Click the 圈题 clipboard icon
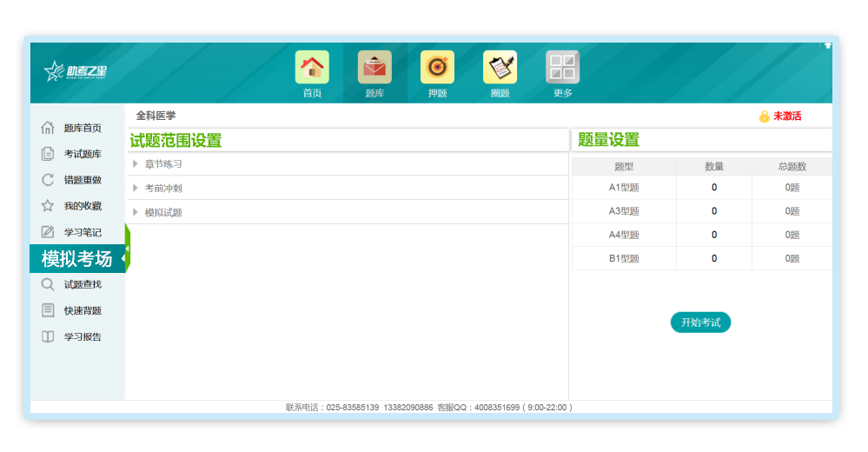The width and height of the screenshot is (868, 452). tap(500, 68)
